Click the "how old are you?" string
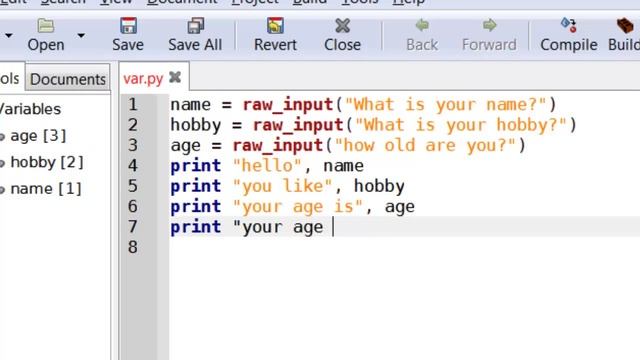 tap(425, 145)
